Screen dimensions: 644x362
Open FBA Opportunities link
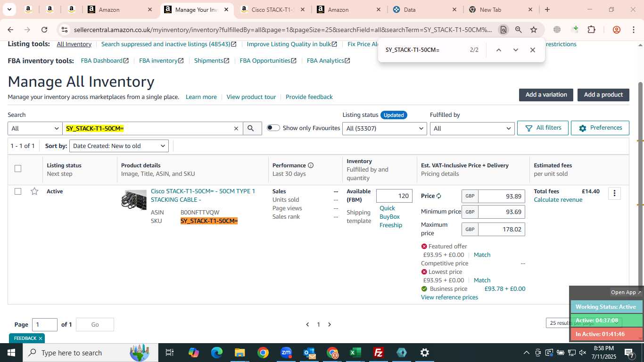click(x=268, y=61)
